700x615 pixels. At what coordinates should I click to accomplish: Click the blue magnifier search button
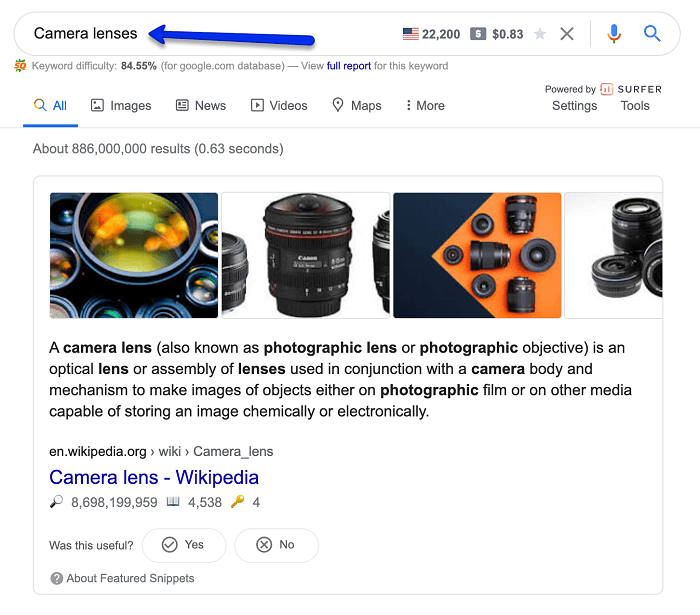(652, 33)
